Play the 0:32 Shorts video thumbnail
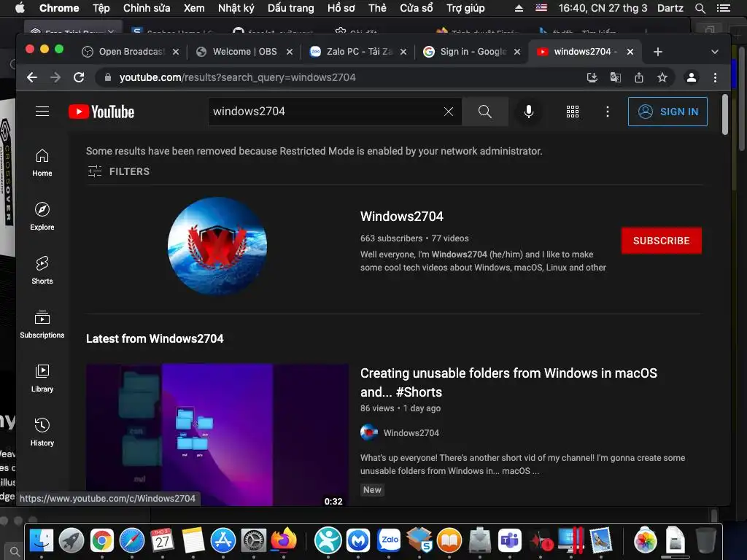The width and height of the screenshot is (747, 560). click(x=217, y=435)
